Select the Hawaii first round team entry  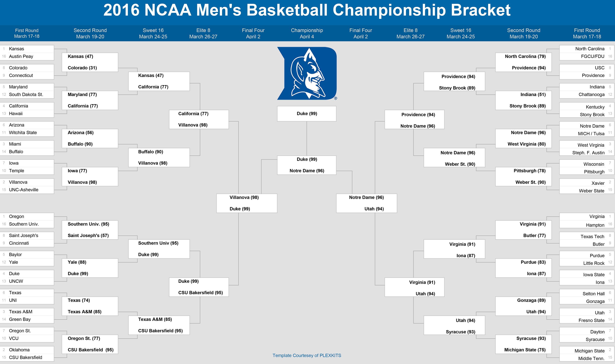[x=16, y=114]
